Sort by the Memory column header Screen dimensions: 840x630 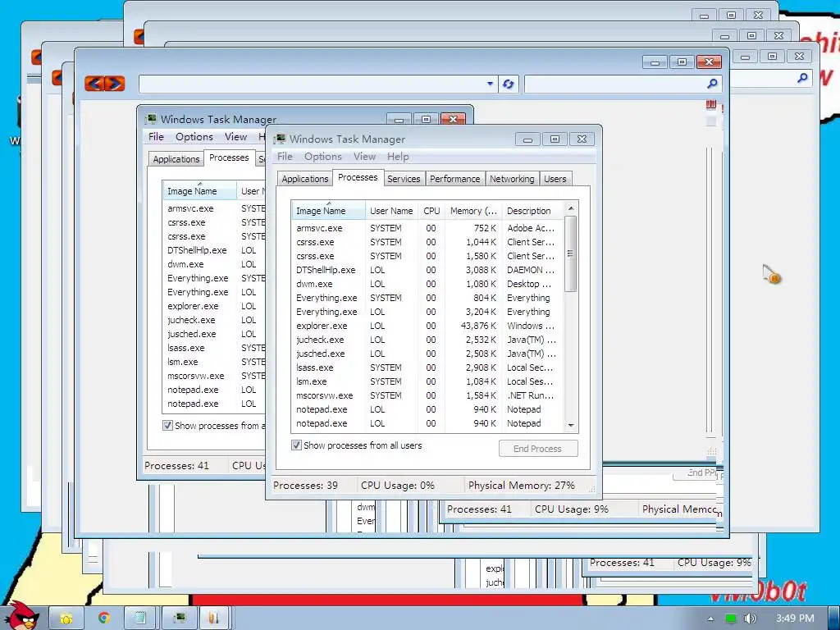[473, 211]
